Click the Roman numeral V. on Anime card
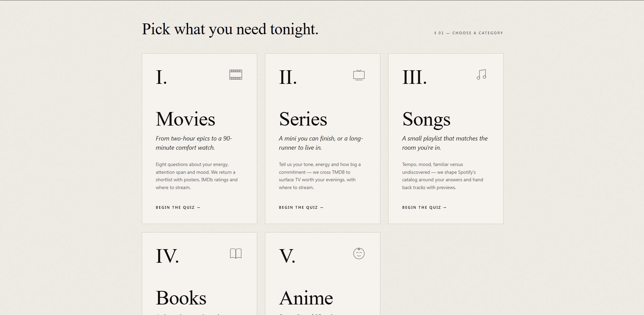The height and width of the screenshot is (315, 644). (287, 256)
